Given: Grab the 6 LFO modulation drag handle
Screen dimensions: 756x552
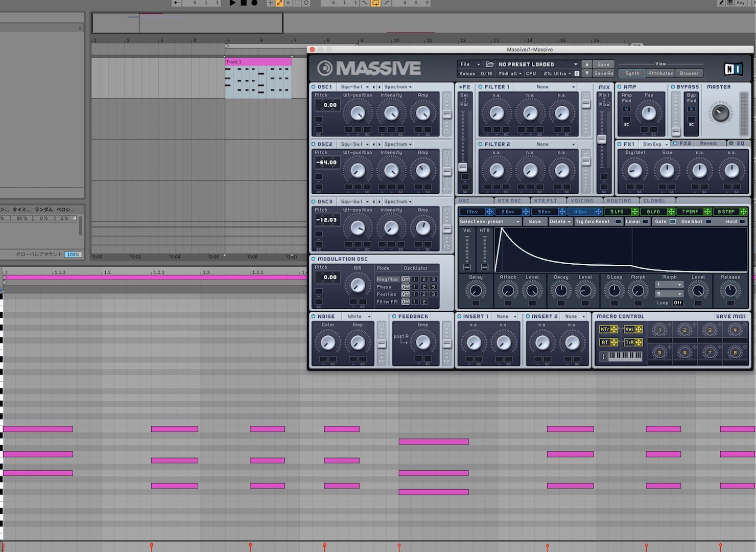Looking at the screenshot, I should (x=671, y=212).
